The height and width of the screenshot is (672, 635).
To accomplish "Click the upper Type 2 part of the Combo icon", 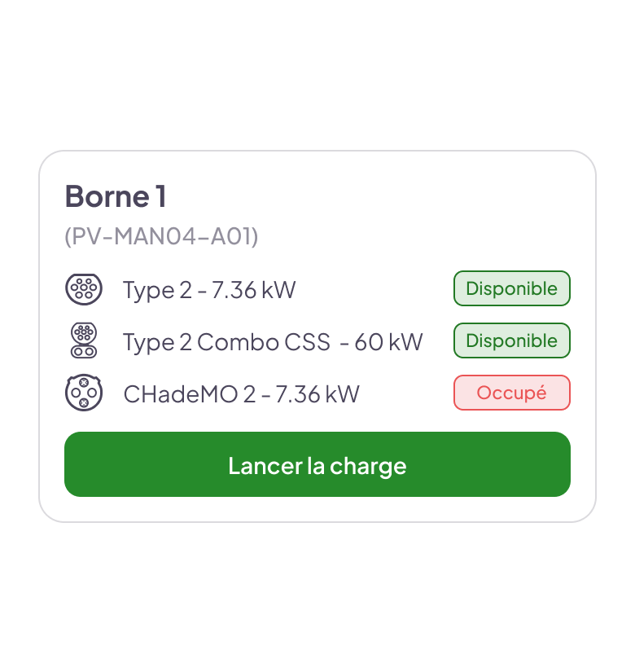I will [x=84, y=333].
